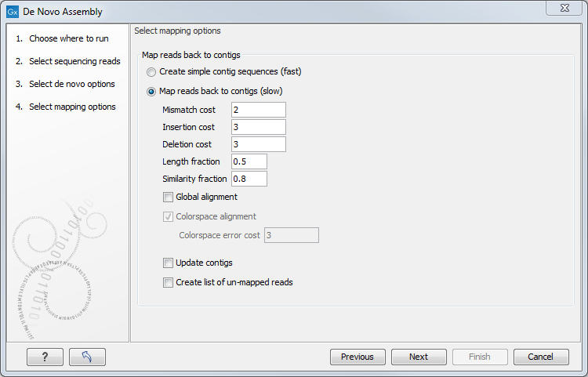
Task: Open the Select sequencing reads step
Action: click(x=74, y=61)
